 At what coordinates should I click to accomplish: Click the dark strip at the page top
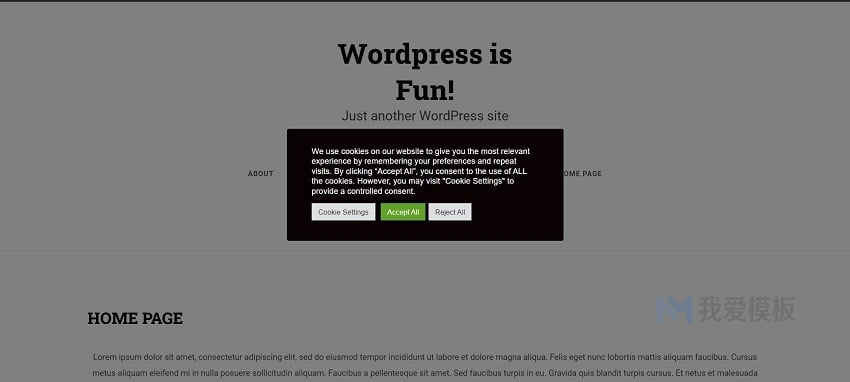pyautogui.click(x=425, y=1)
